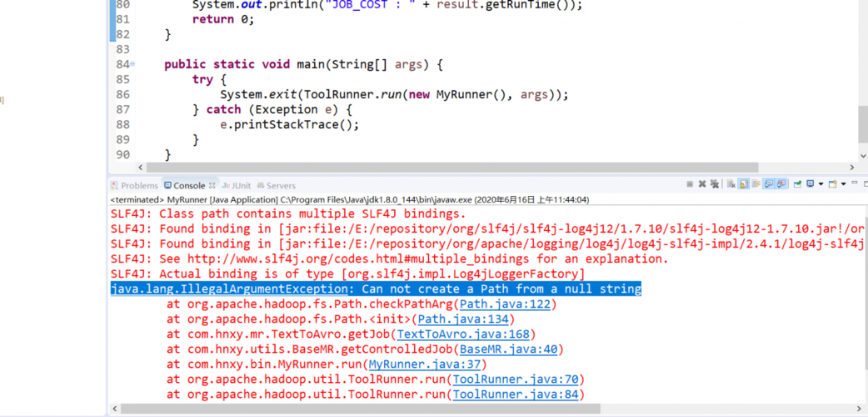Viewport: 868px width, 417px height.
Task: Click line number 88 in editor gutter
Action: [123, 124]
